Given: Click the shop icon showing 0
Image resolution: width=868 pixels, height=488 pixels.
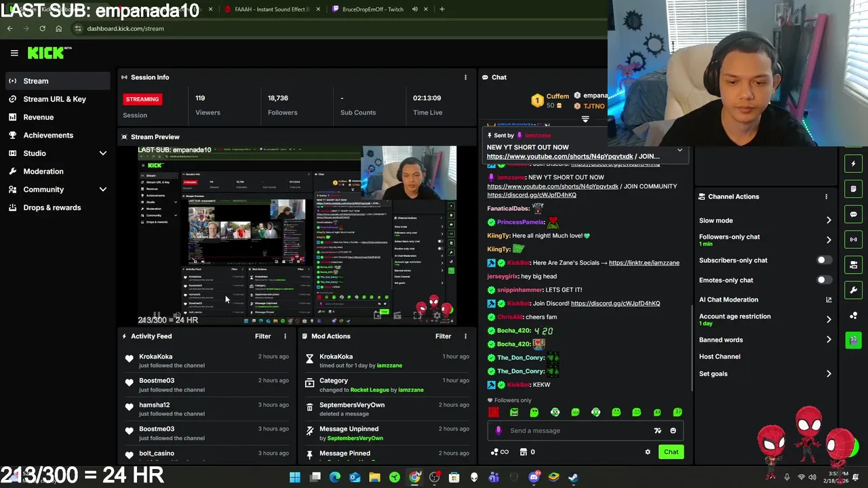Looking at the screenshot, I should (x=527, y=452).
